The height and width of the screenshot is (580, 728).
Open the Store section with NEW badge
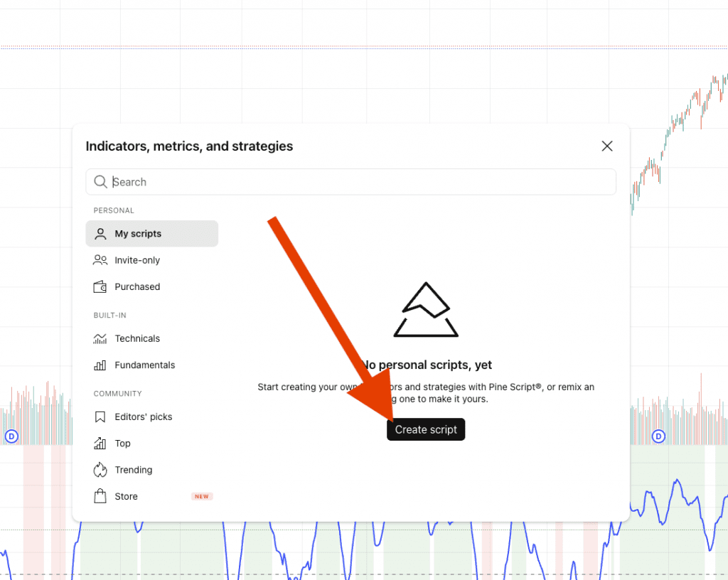124,495
